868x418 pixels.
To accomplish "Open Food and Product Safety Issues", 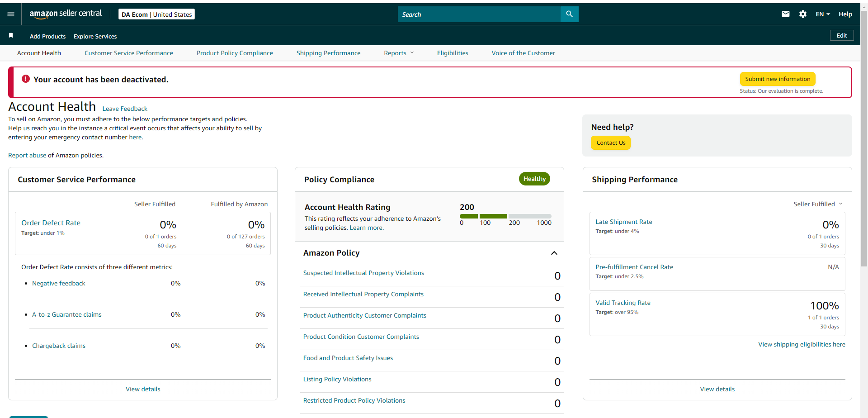I will [x=348, y=358].
